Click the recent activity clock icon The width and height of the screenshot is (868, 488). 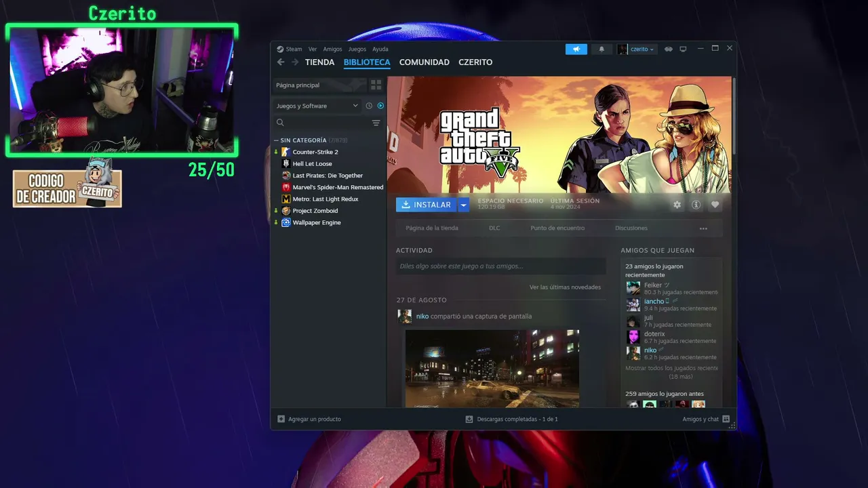click(x=369, y=106)
